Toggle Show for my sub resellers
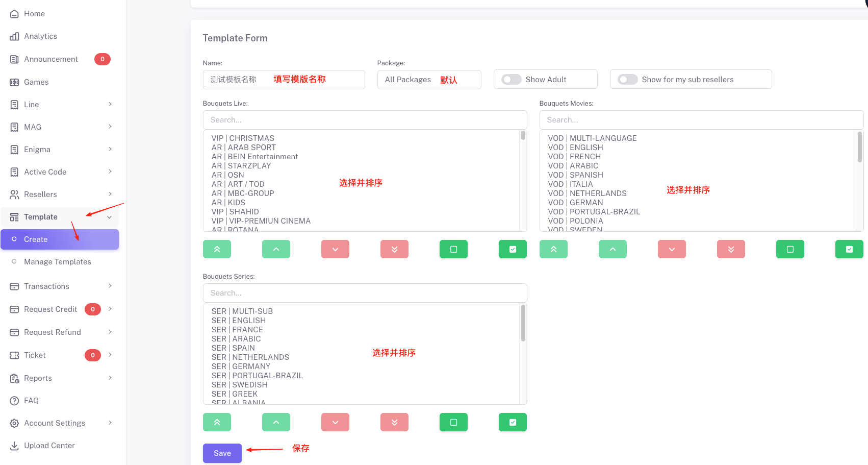The height and width of the screenshot is (465, 868). point(627,80)
